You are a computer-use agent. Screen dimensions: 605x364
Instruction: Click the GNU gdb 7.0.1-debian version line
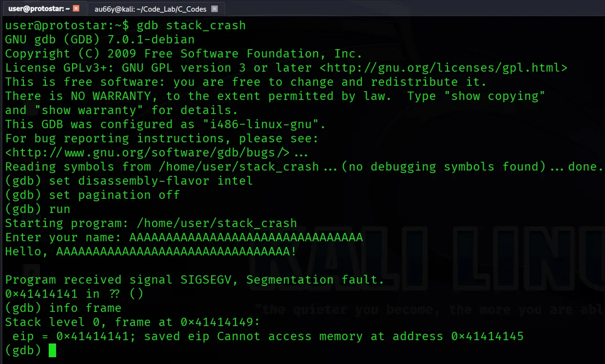click(98, 39)
